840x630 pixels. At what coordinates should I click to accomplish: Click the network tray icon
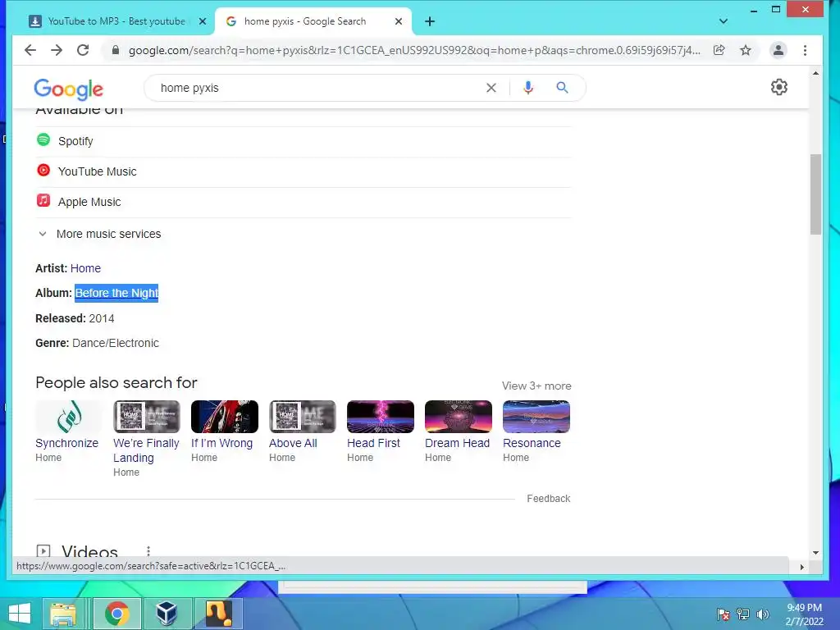(x=743, y=614)
